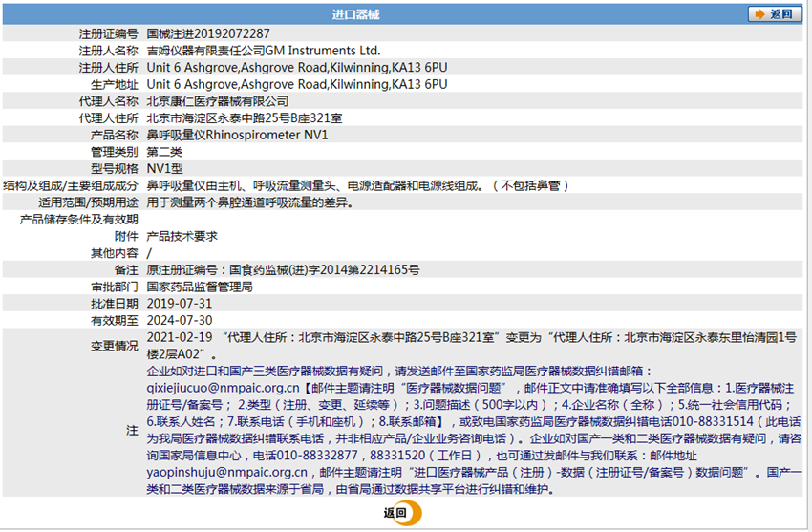Screen dimensions: 812x532
Task: Click the 批准日期 label
Action: tap(115, 304)
